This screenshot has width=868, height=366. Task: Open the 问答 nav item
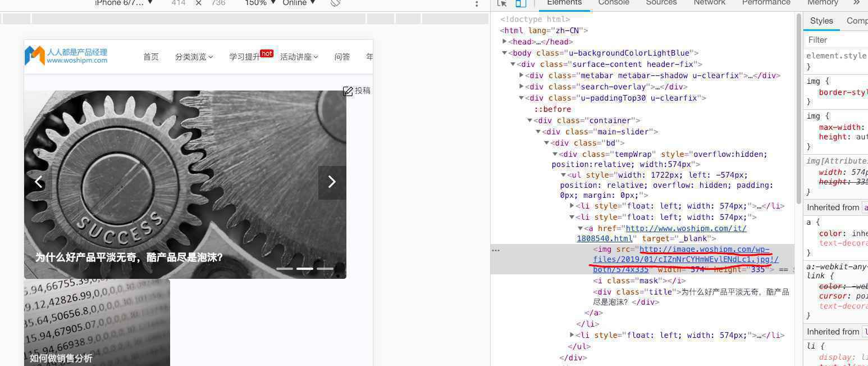pyautogui.click(x=342, y=57)
